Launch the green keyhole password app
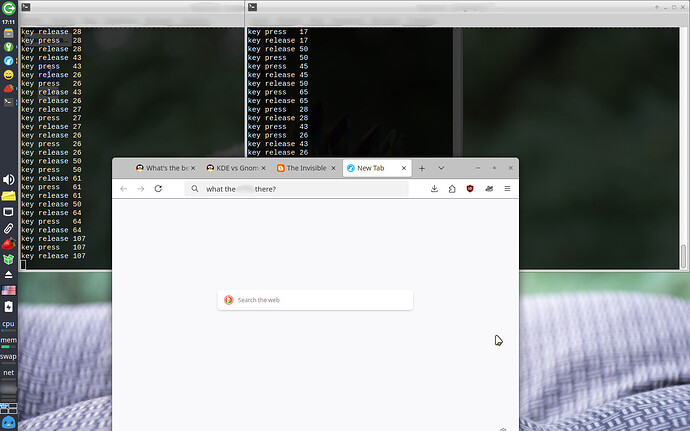This screenshot has height=431, width=690. (x=8, y=47)
